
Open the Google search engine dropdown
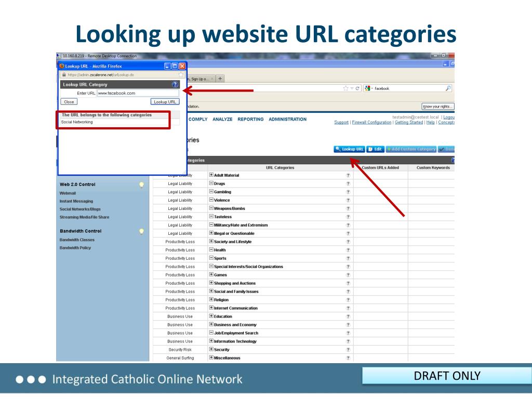click(369, 88)
